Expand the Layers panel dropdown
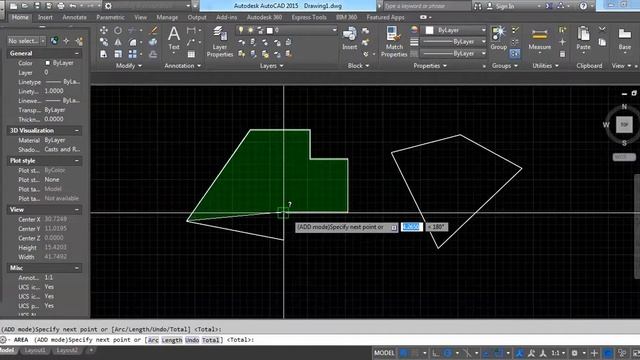Screen dimensions: 640x360 [x=272, y=66]
